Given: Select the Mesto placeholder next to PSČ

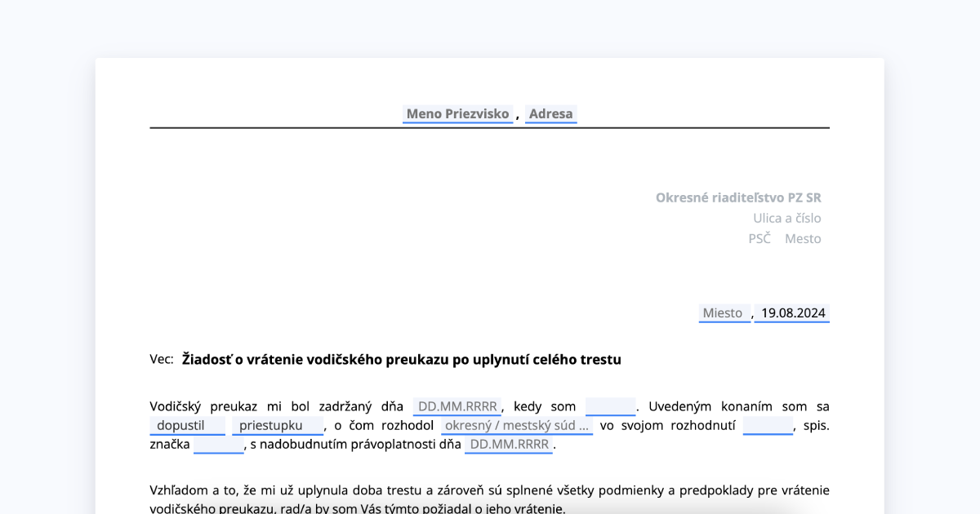Looking at the screenshot, I should point(802,238).
